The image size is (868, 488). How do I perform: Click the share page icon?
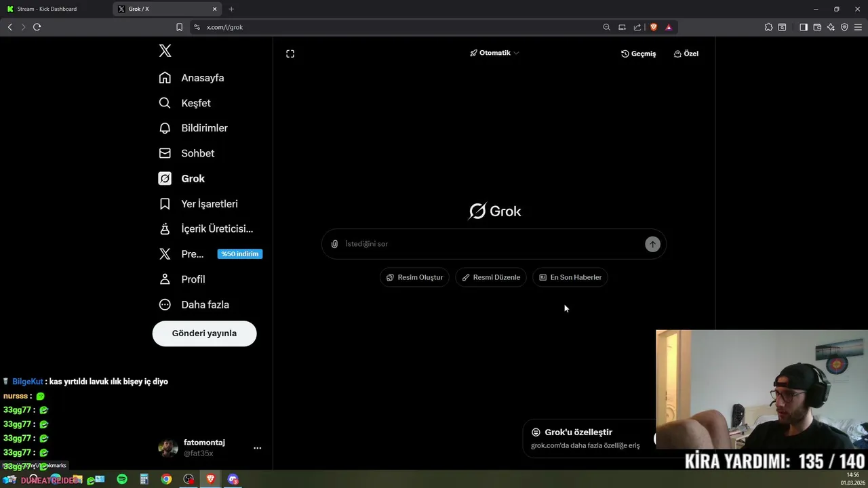(x=637, y=27)
